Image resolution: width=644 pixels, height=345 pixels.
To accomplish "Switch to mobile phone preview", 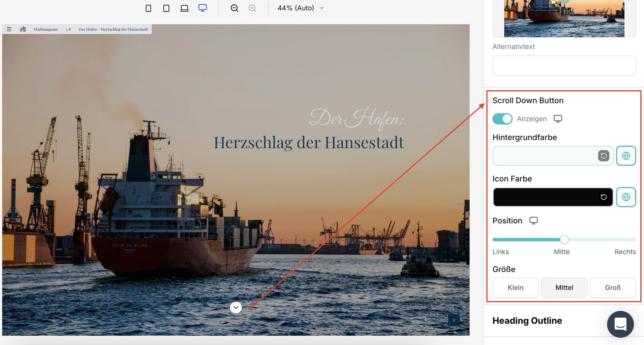I will 148,8.
